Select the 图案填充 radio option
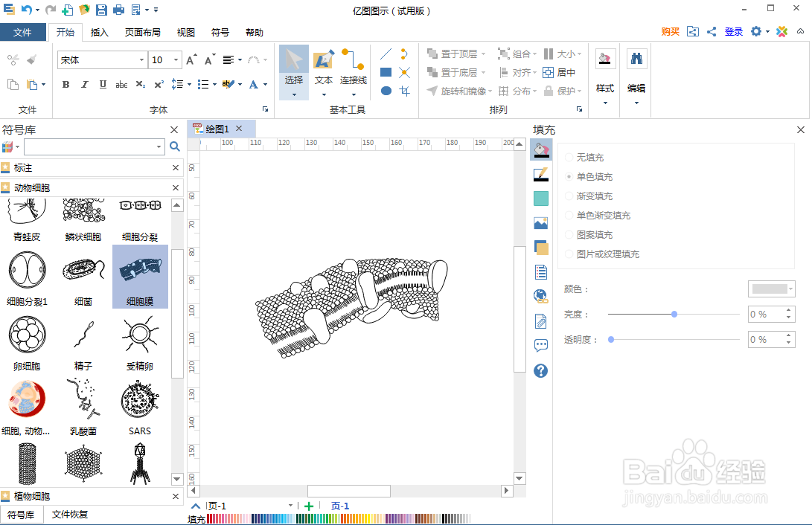Screen dimensions: 812x525 click(x=569, y=235)
